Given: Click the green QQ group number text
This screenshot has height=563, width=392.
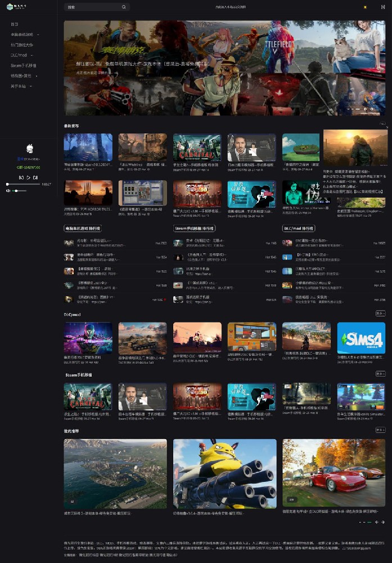Looking at the screenshot, I should click(28, 167).
